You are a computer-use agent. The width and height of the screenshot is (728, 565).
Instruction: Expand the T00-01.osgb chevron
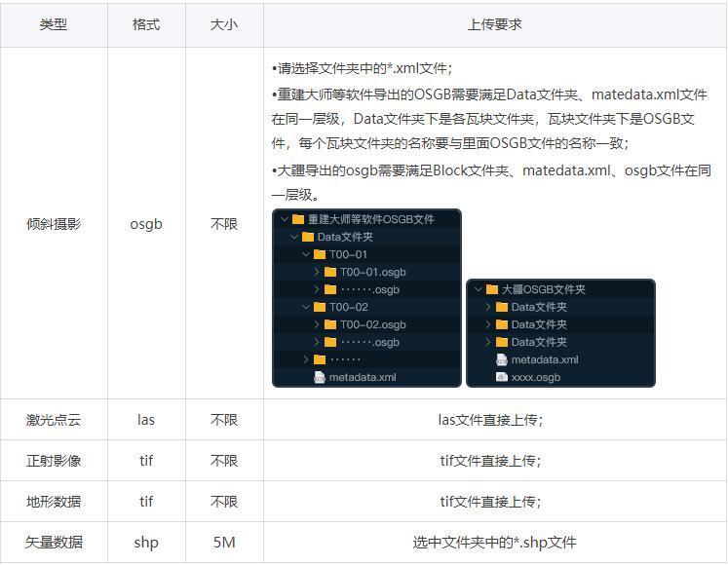tap(316, 272)
